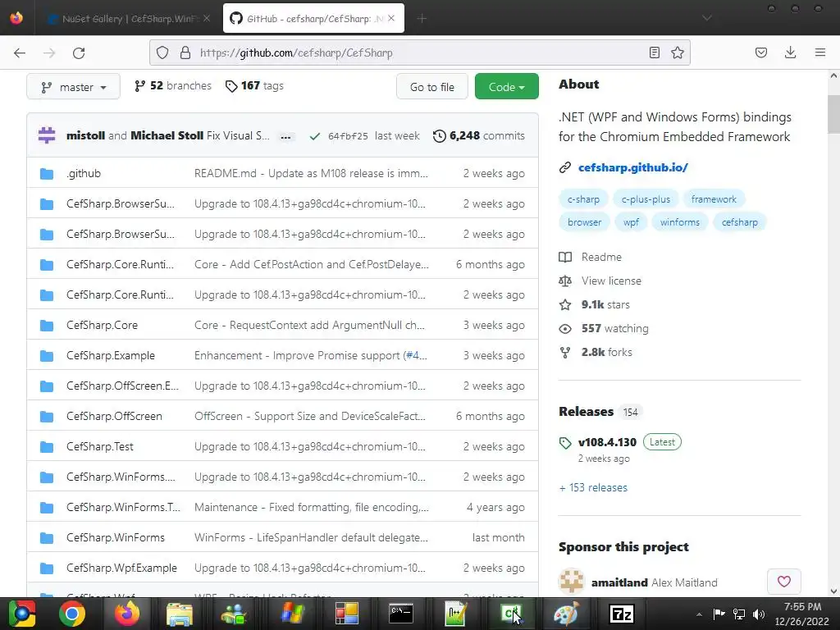Click the shield tracking protection icon
840x630 pixels.
pyautogui.click(x=162, y=52)
